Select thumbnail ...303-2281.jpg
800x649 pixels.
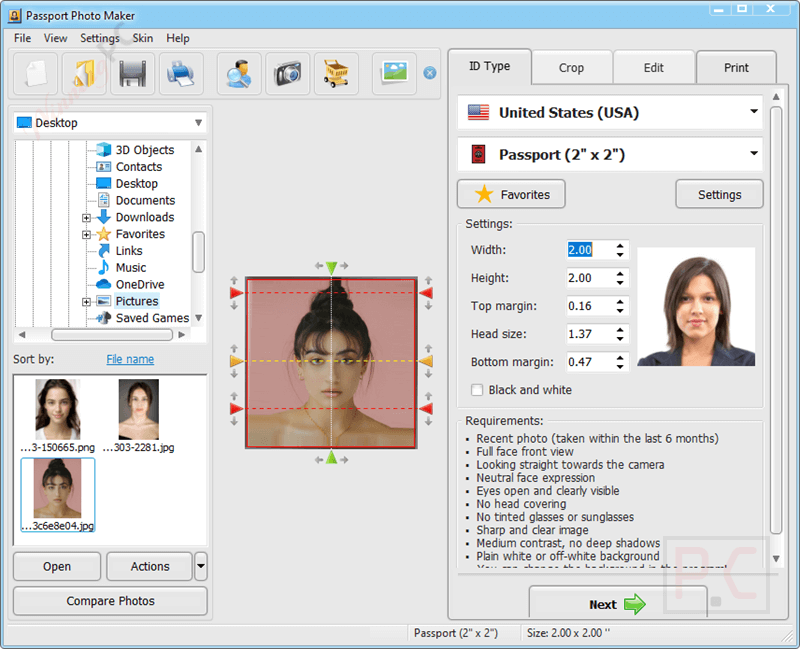[138, 415]
